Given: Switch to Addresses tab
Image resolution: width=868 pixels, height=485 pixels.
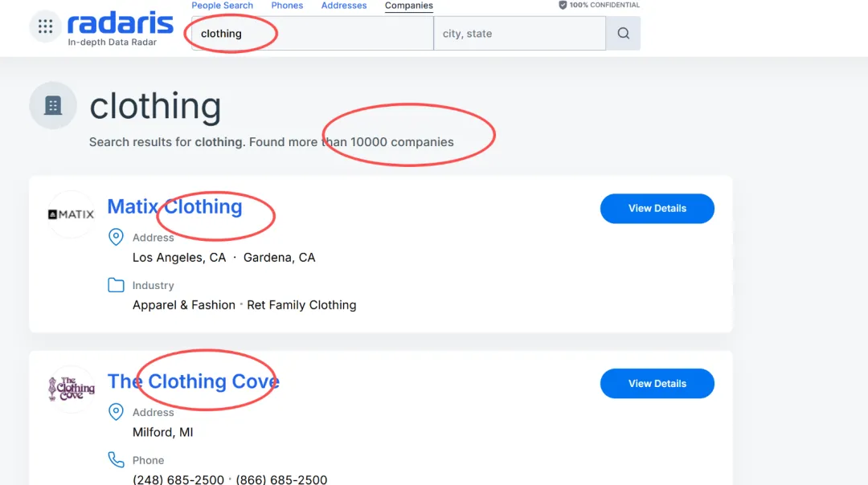Looking at the screenshot, I should tap(344, 6).
